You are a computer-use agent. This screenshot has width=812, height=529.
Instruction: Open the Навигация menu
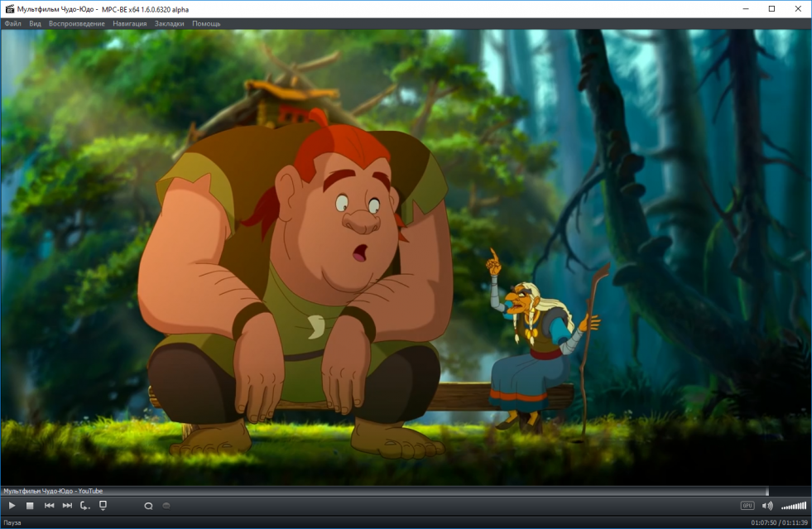(129, 23)
